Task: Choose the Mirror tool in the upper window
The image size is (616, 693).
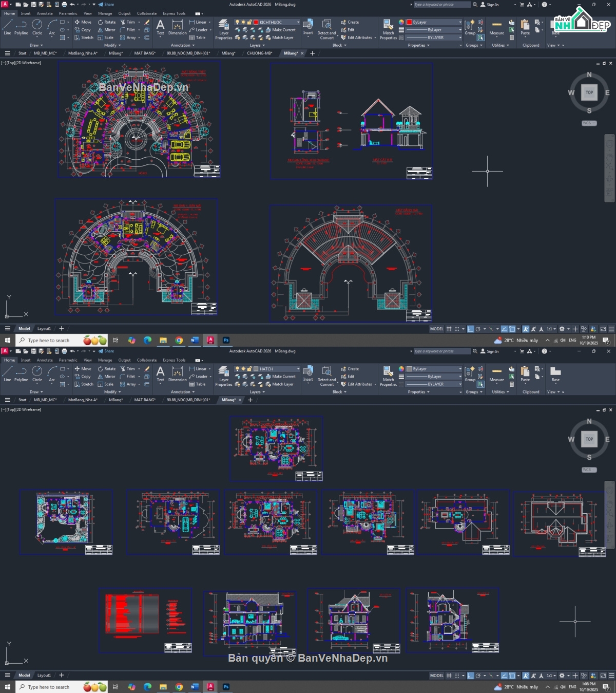Action: tap(107, 30)
